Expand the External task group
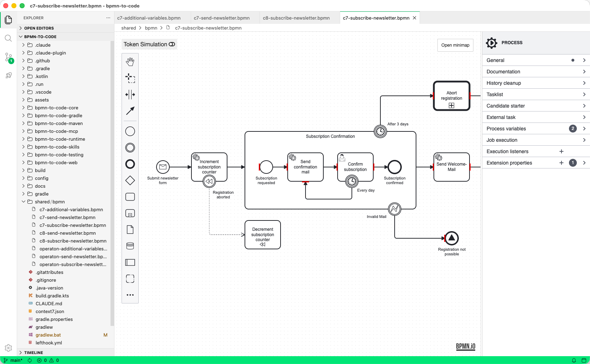This screenshot has height=364, width=590. point(536,117)
